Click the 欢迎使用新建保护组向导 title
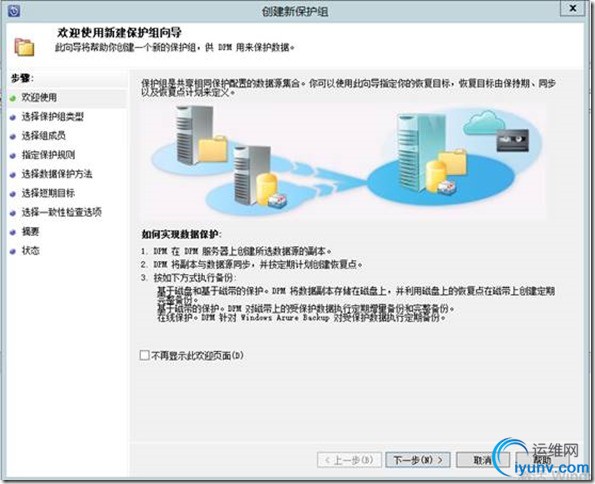 (120, 33)
